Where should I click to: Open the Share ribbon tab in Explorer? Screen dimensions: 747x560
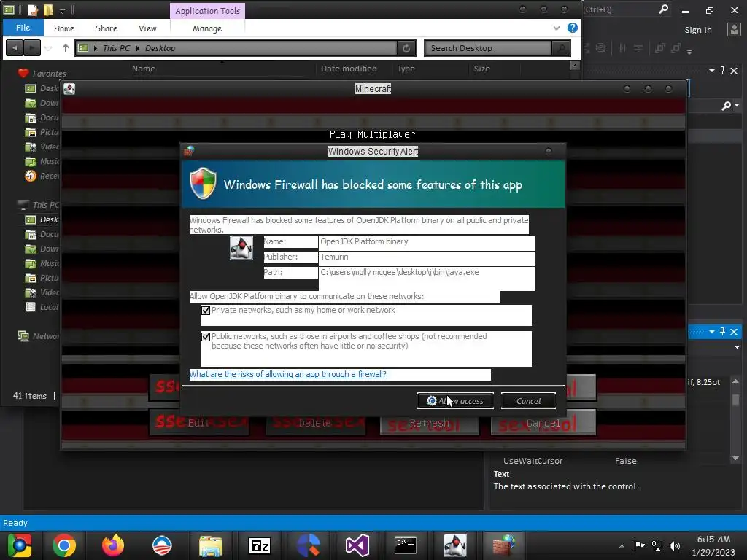pos(107,28)
